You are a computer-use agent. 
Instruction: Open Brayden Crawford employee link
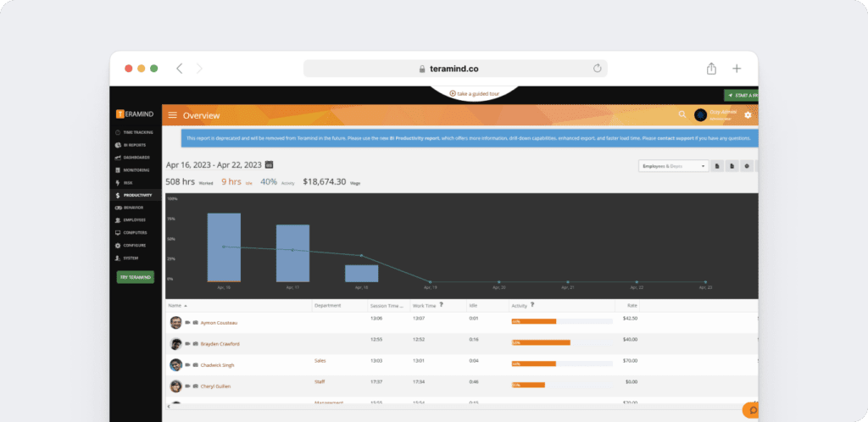[x=220, y=344]
